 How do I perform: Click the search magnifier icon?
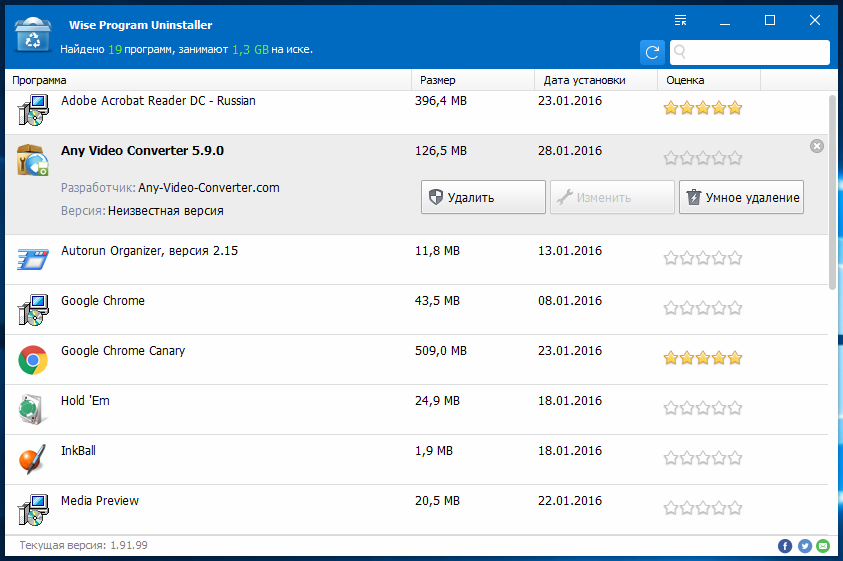(x=680, y=52)
